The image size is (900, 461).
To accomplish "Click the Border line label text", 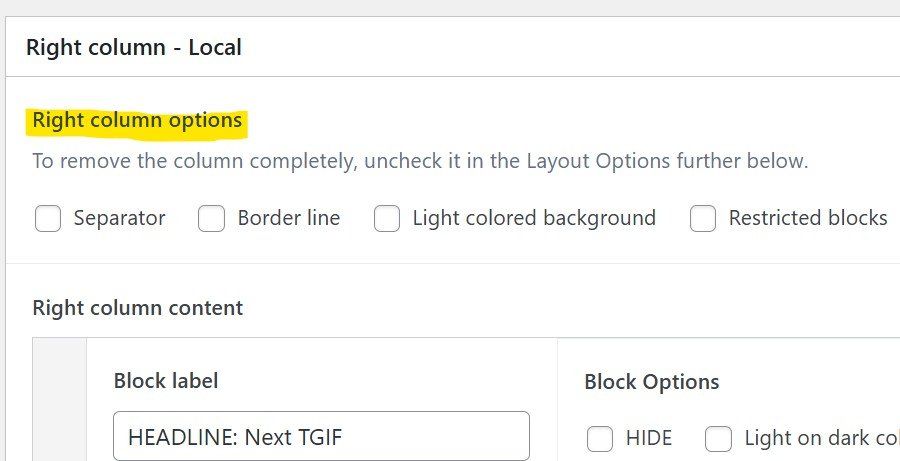I will (x=288, y=218).
